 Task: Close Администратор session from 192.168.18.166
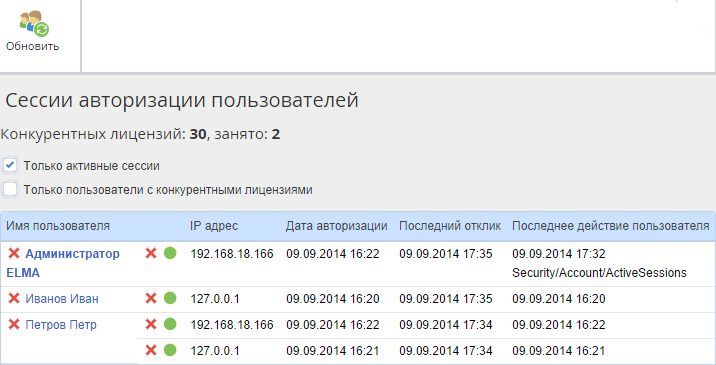tap(151, 253)
